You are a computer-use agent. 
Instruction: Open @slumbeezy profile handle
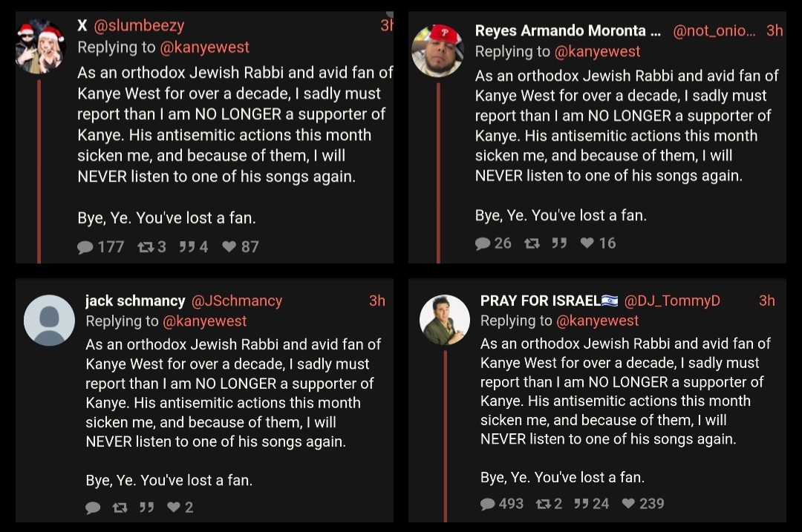click(x=139, y=25)
